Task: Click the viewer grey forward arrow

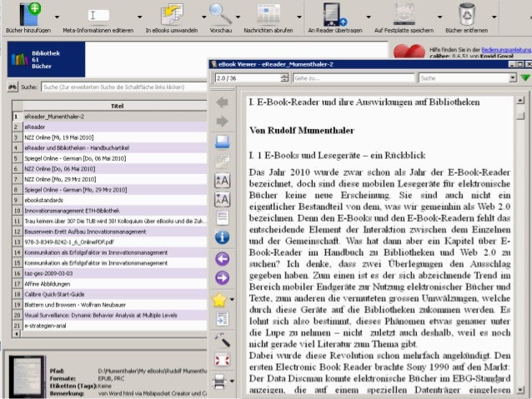Action: [x=223, y=121]
